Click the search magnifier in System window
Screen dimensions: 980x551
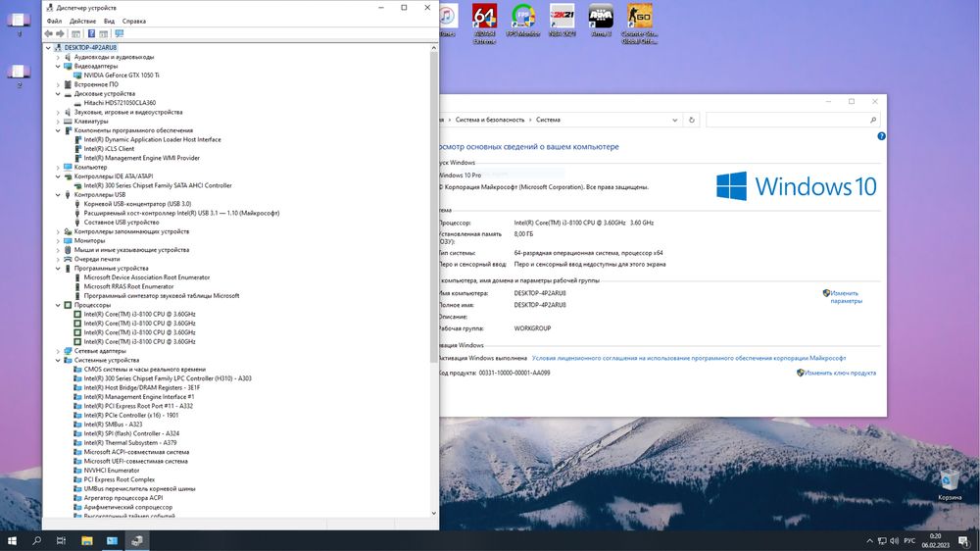click(x=873, y=120)
